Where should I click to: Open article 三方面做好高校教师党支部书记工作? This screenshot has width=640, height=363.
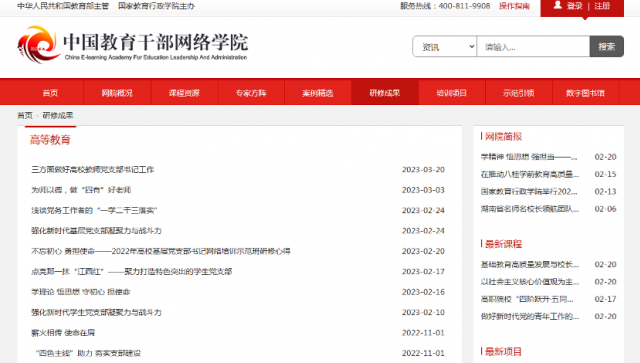pos(93,169)
